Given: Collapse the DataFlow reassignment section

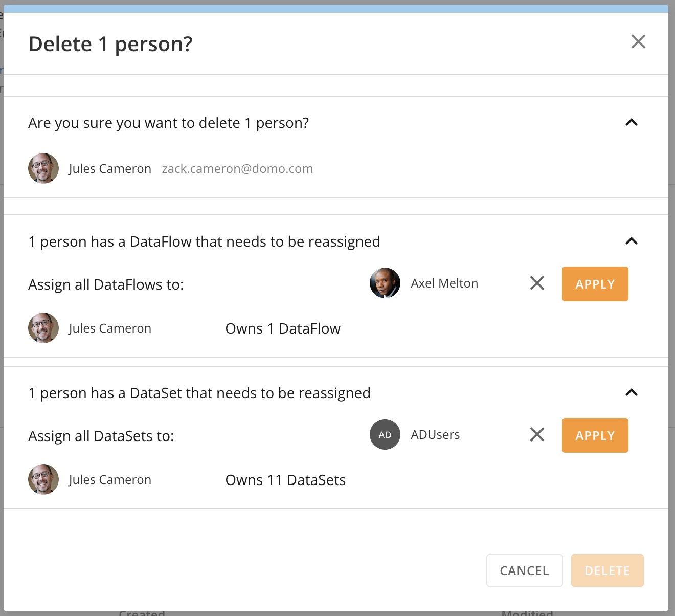Looking at the screenshot, I should click(632, 241).
